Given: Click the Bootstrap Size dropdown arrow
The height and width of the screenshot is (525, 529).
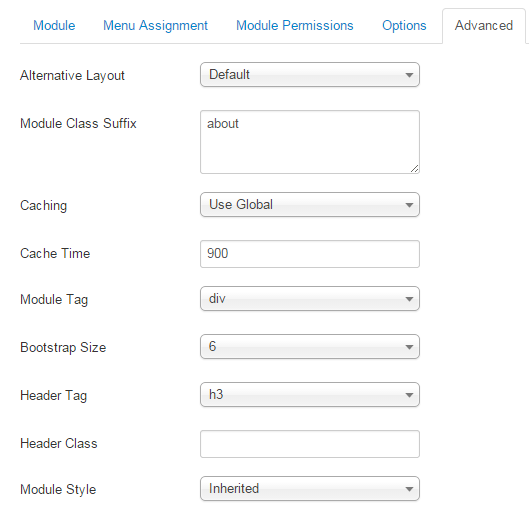Looking at the screenshot, I should click(x=409, y=347).
